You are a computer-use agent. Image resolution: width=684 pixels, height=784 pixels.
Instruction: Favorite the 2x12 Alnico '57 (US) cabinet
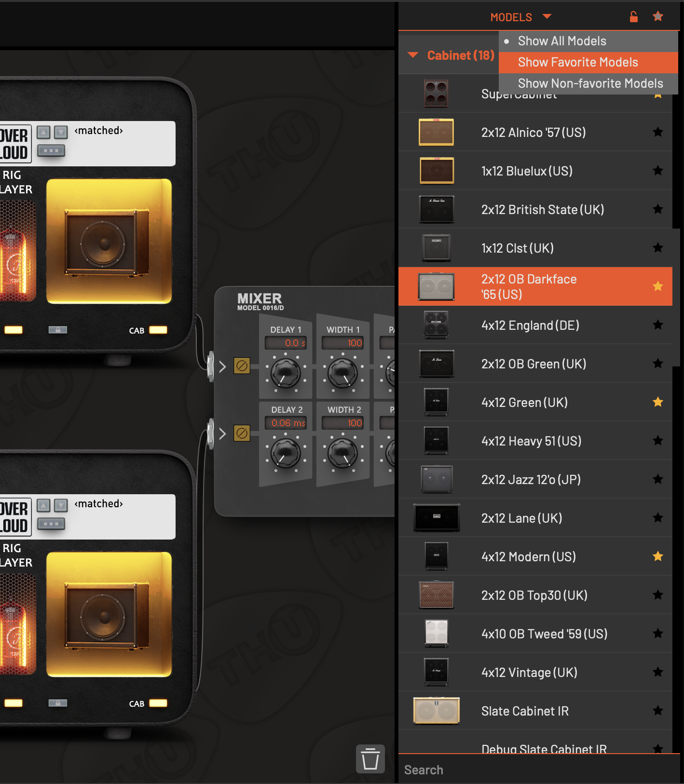pos(657,132)
